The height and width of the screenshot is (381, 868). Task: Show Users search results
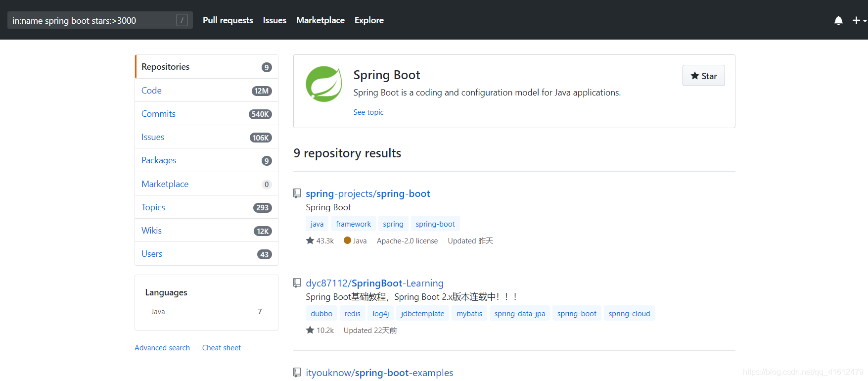coord(207,253)
